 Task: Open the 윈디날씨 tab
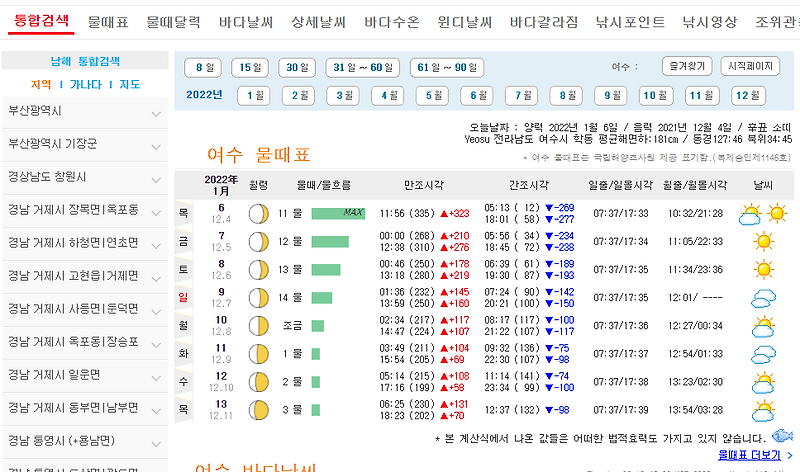pos(464,22)
